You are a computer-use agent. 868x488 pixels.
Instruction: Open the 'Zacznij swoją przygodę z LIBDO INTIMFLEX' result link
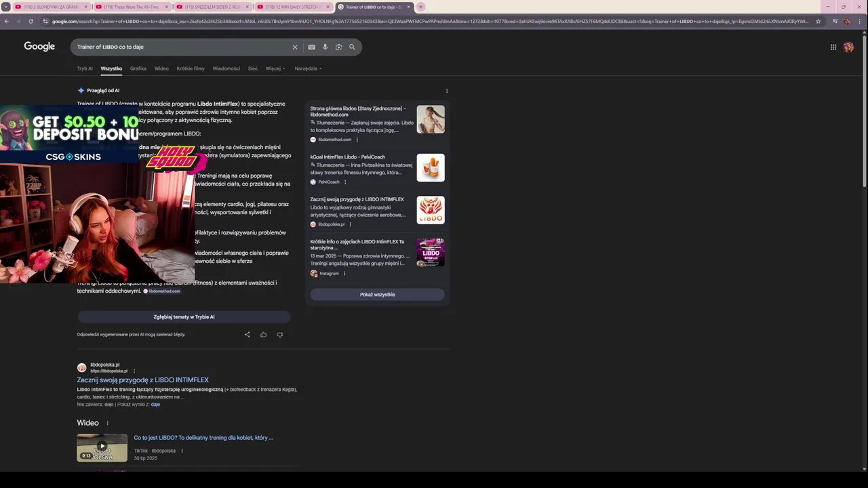[x=143, y=380]
